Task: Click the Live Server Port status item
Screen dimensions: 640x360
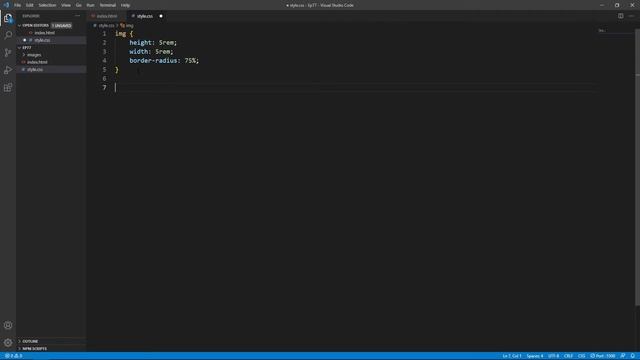Action: coord(602,356)
